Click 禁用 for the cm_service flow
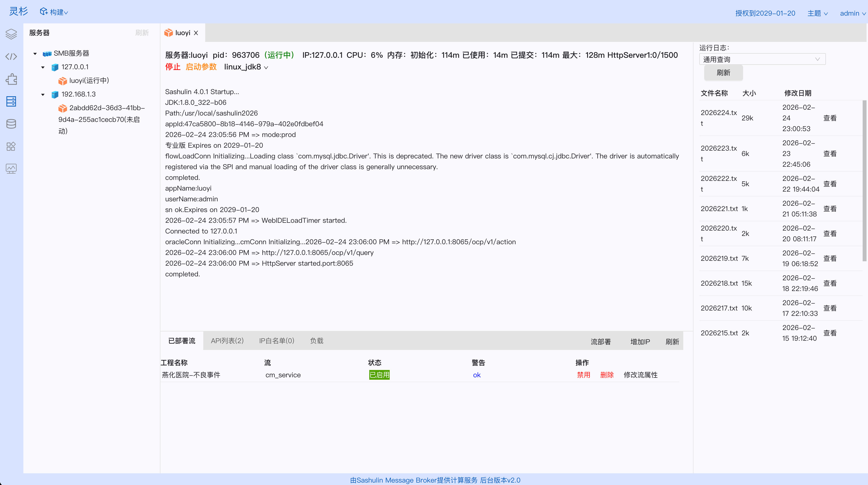 tap(583, 375)
